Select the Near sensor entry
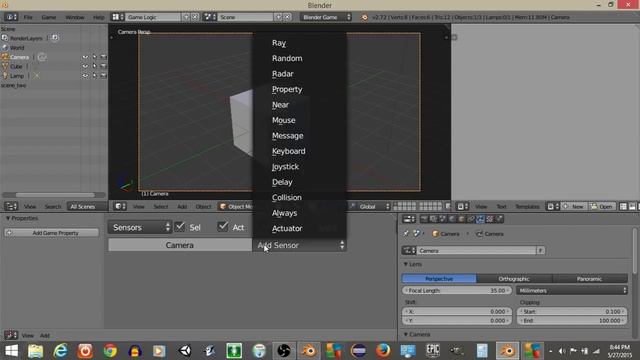The width and height of the screenshot is (640, 360). 280,105
